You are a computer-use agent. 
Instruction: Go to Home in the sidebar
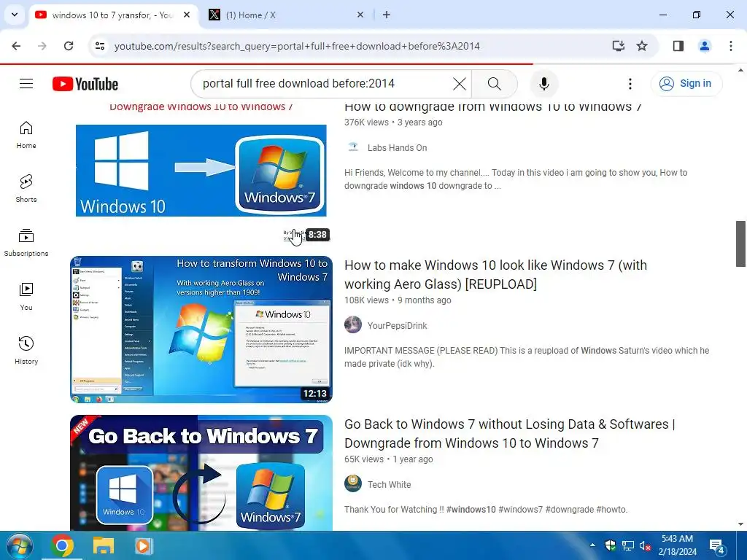tap(26, 135)
